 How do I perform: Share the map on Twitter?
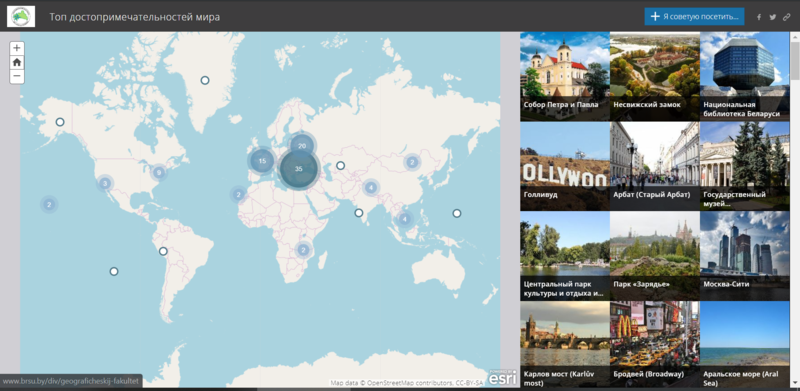[x=773, y=17]
